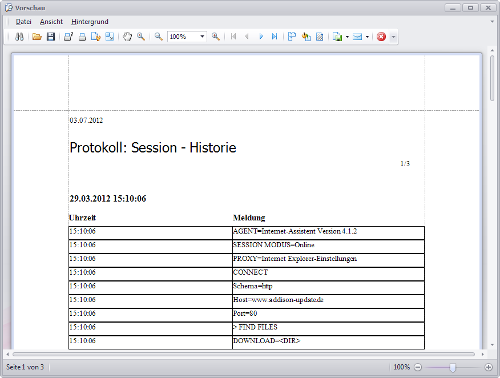Screen dimensions: 500x378
Task: Close preview with the red X icon
Action: point(381,37)
